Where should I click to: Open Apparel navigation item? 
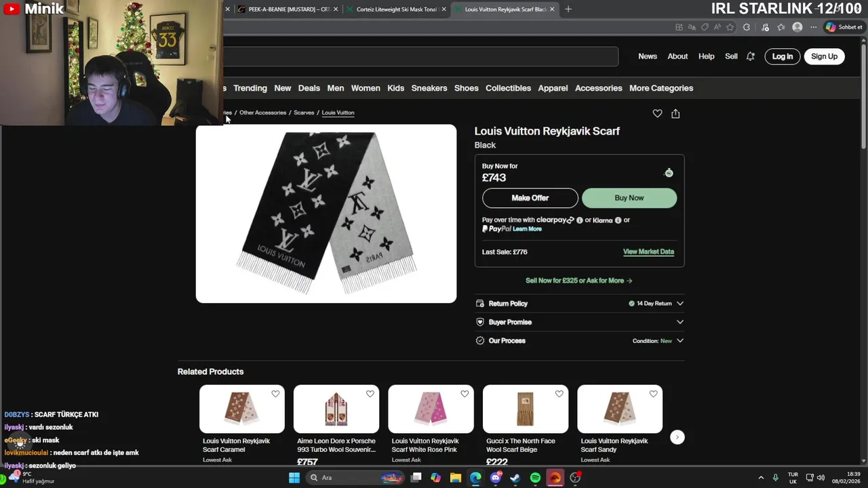coord(553,88)
